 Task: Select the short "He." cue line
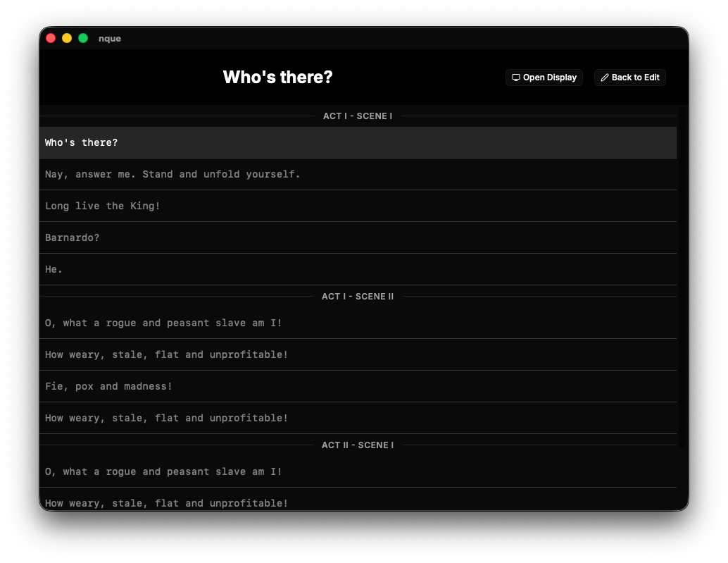coord(358,269)
